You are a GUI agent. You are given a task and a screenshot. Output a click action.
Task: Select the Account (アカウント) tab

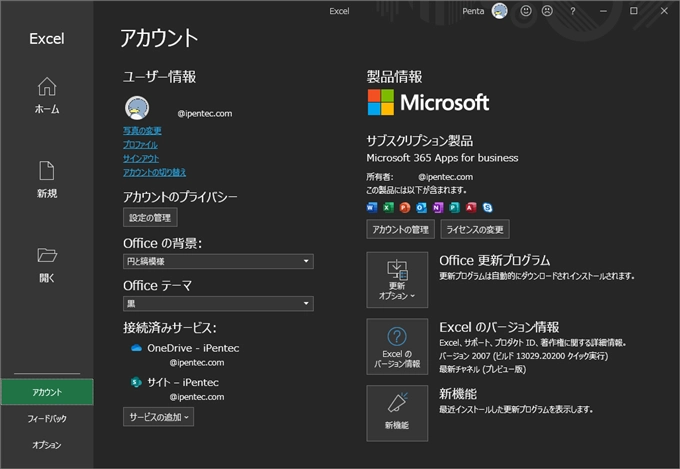47,392
